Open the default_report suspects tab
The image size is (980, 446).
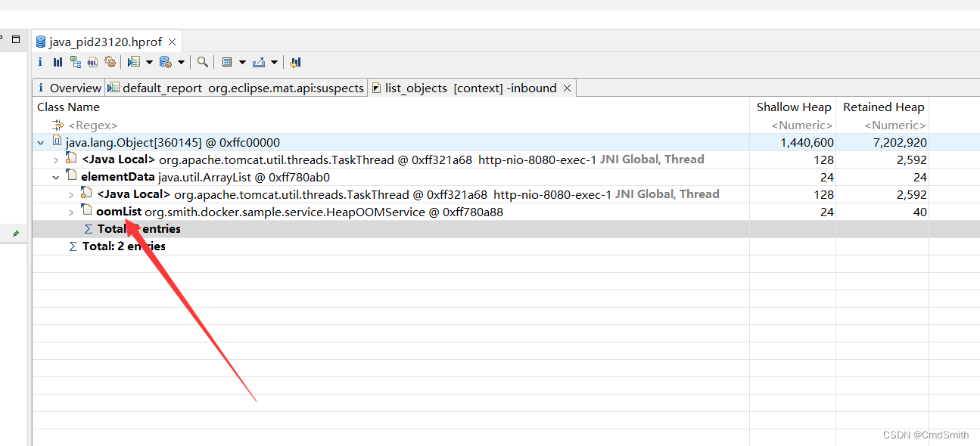(x=236, y=88)
